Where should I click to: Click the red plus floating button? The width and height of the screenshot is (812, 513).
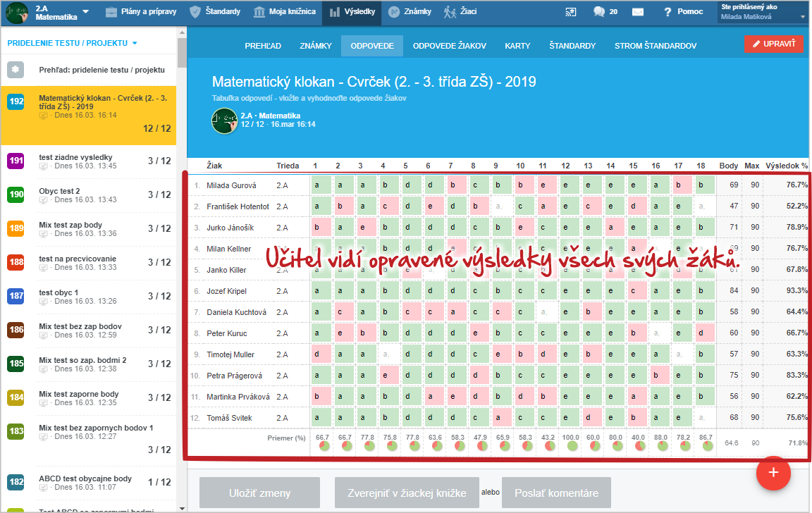pos(773,473)
